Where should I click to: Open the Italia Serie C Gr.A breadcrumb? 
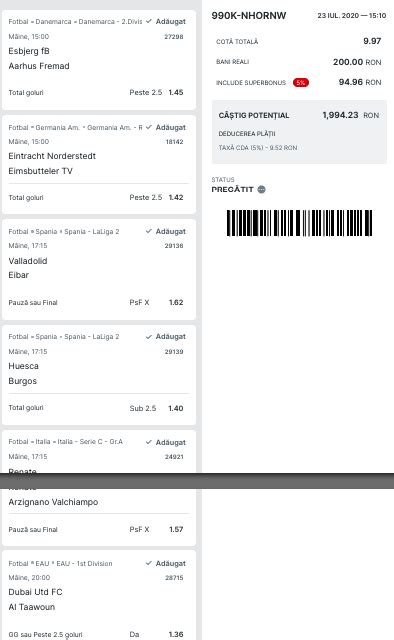65,442
